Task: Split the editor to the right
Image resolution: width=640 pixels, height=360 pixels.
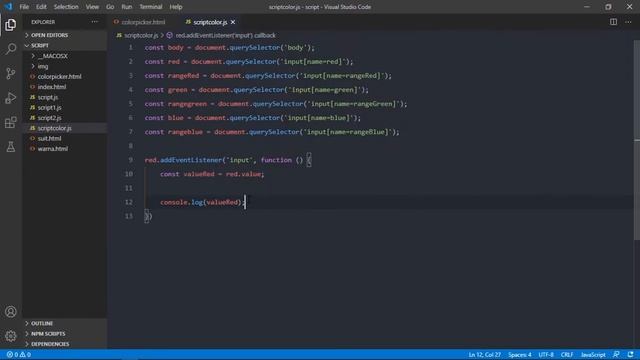Action: point(613,22)
